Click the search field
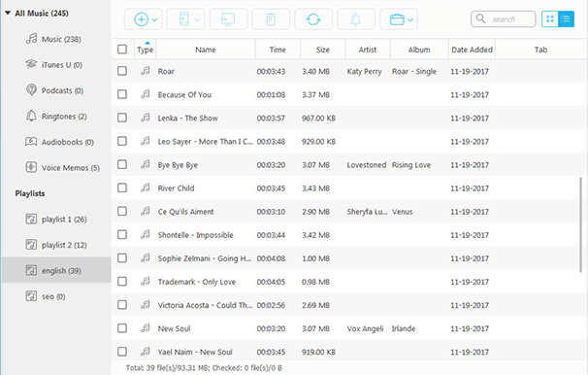This screenshot has height=375, width=588. (504, 19)
